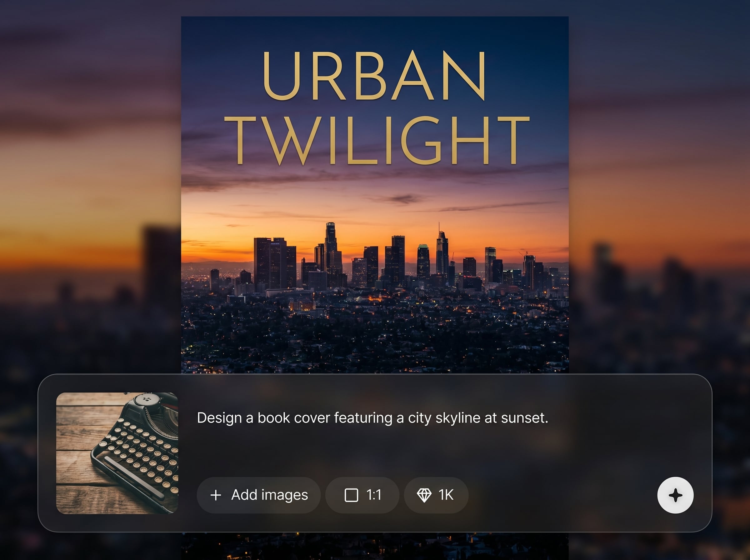Viewport: 750px width, 560px height.
Task: Click the diamond quality icon
Action: 424,495
